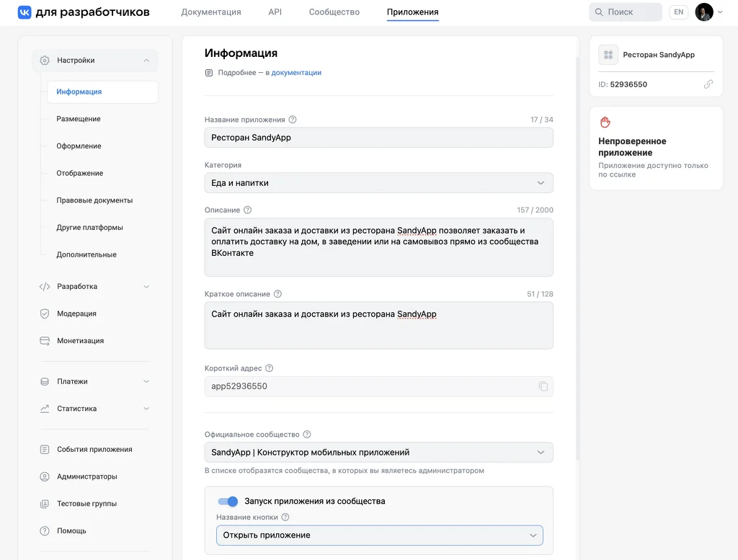Open the help tooltip for Краткое описание

(277, 294)
